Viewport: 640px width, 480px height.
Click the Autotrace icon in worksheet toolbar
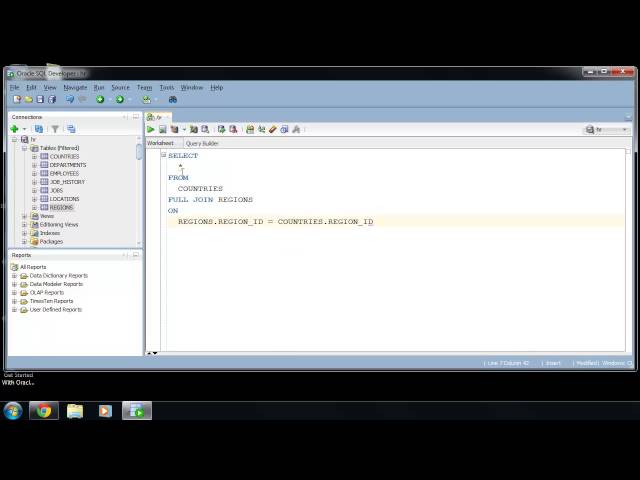coord(193,129)
